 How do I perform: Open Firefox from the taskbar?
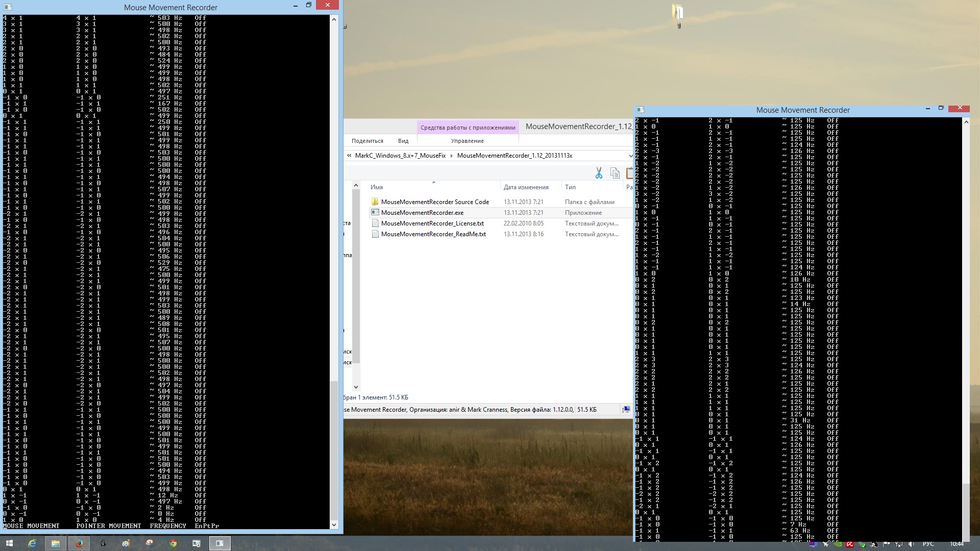(x=79, y=543)
